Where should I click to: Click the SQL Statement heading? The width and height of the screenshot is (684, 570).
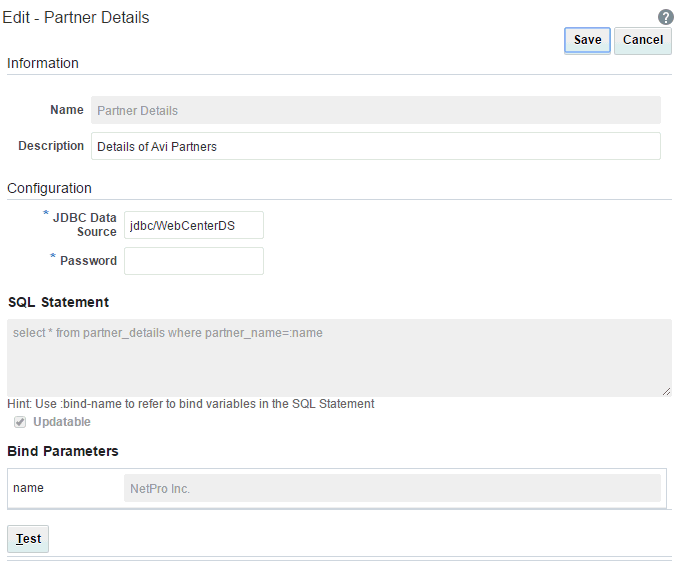coord(58,302)
